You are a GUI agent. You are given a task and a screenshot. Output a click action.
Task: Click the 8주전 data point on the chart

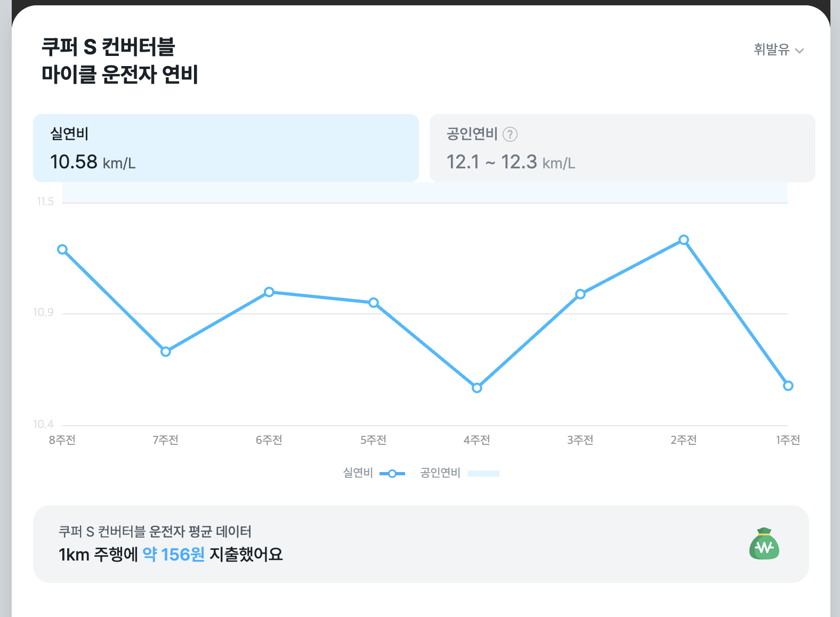tap(62, 249)
